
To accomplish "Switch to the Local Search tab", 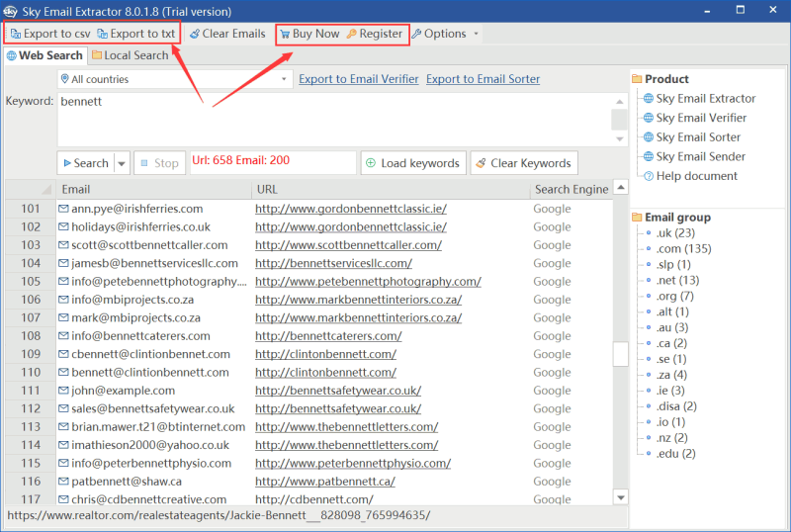I will pos(130,56).
